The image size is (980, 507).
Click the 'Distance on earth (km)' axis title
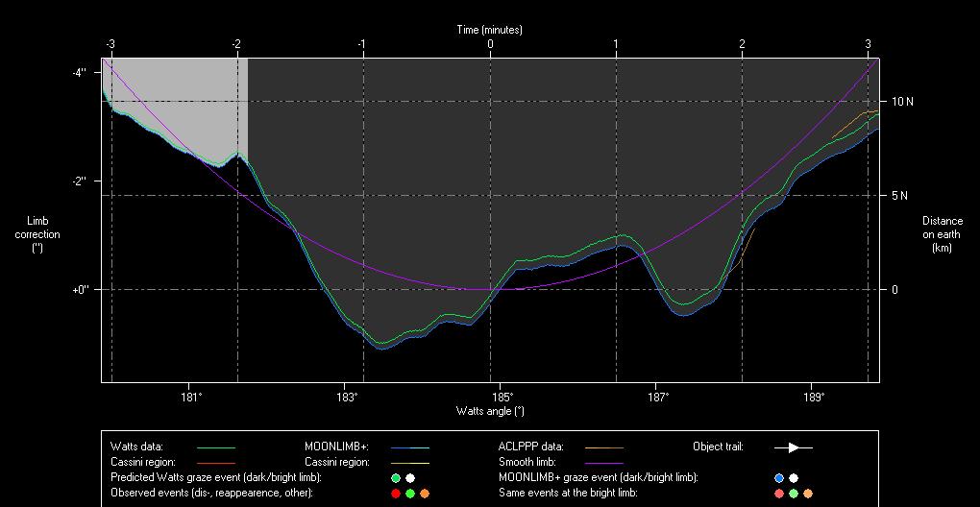click(942, 234)
